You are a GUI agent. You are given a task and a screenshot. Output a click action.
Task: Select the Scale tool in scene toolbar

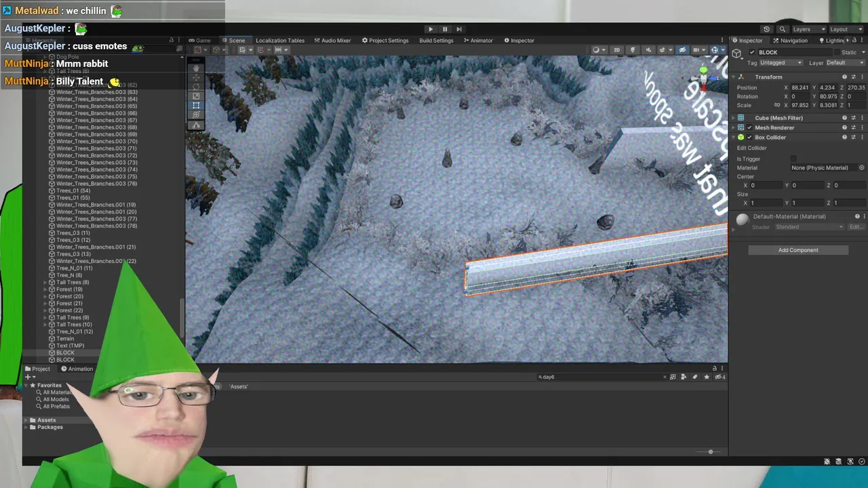tap(196, 96)
